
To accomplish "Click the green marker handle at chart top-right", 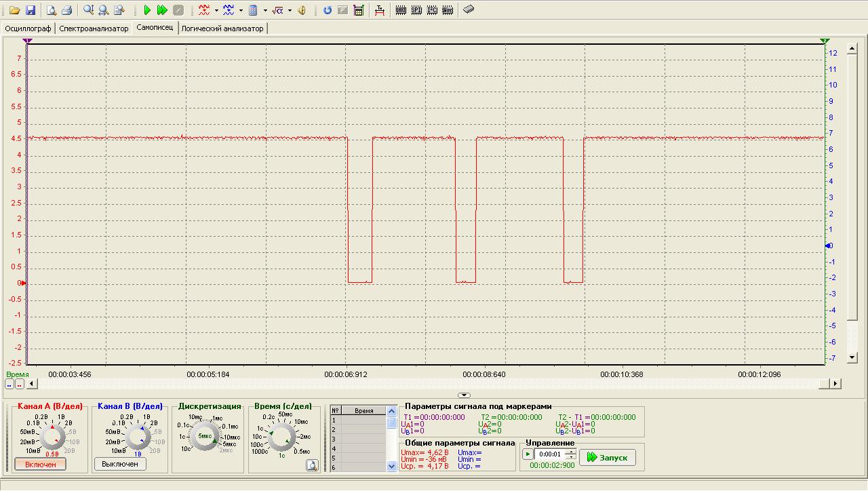I will point(825,41).
